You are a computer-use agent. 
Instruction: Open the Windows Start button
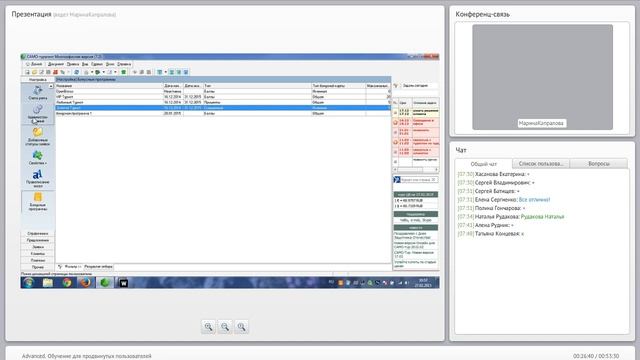pyautogui.click(x=28, y=282)
